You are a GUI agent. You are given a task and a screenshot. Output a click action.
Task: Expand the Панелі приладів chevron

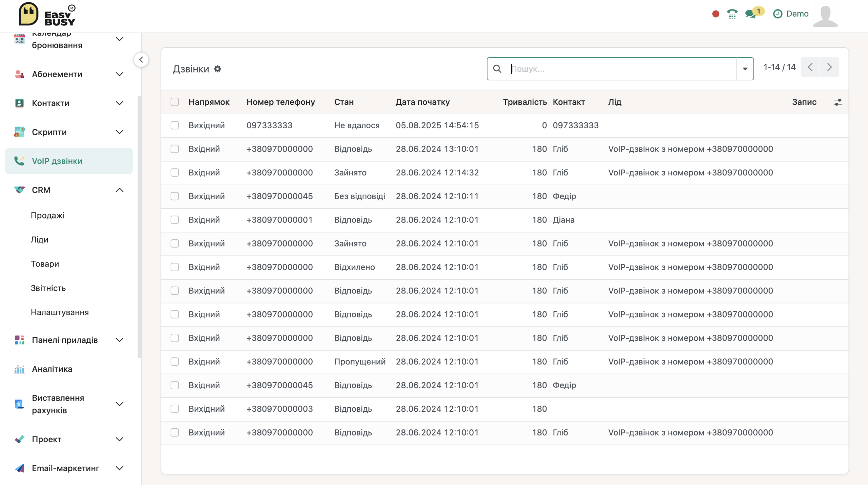coord(119,340)
